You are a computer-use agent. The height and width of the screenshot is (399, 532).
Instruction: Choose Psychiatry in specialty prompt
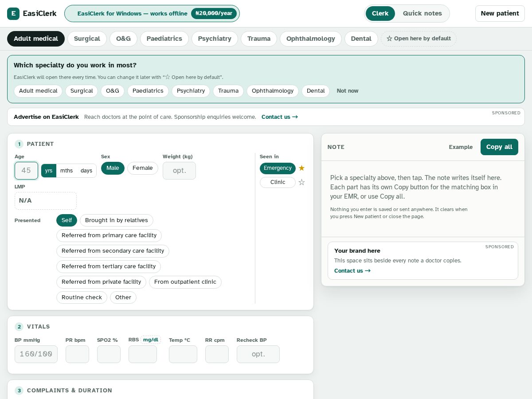191,91
